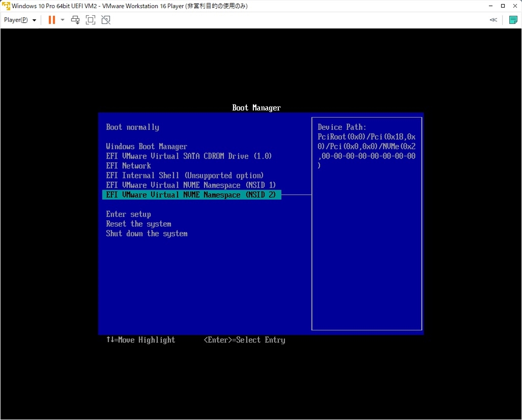Send Ctrl+Alt+Del to the virtual machine
The width and height of the screenshot is (522, 420).
pos(75,20)
